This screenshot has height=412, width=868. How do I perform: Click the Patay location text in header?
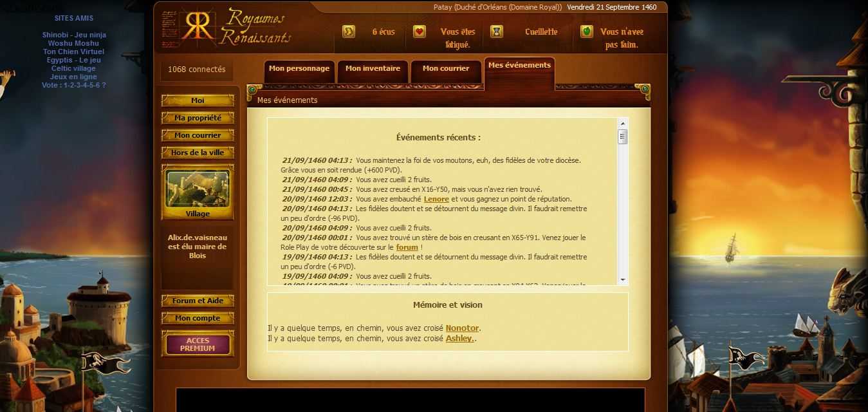point(498,7)
